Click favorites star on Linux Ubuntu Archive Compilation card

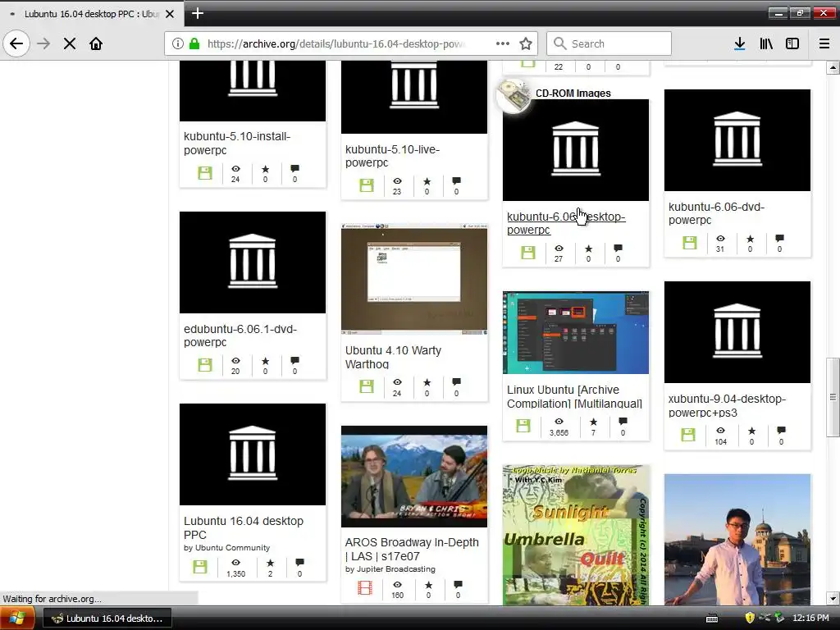(x=594, y=422)
